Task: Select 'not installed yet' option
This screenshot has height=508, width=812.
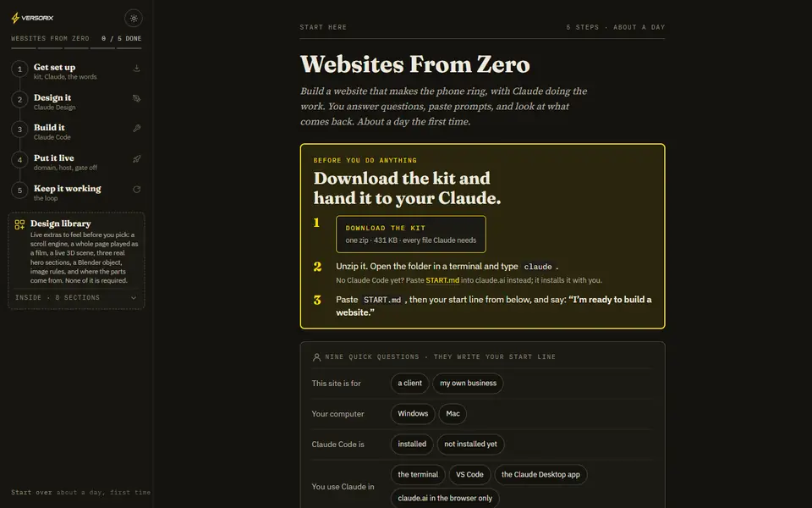Action: click(x=470, y=444)
